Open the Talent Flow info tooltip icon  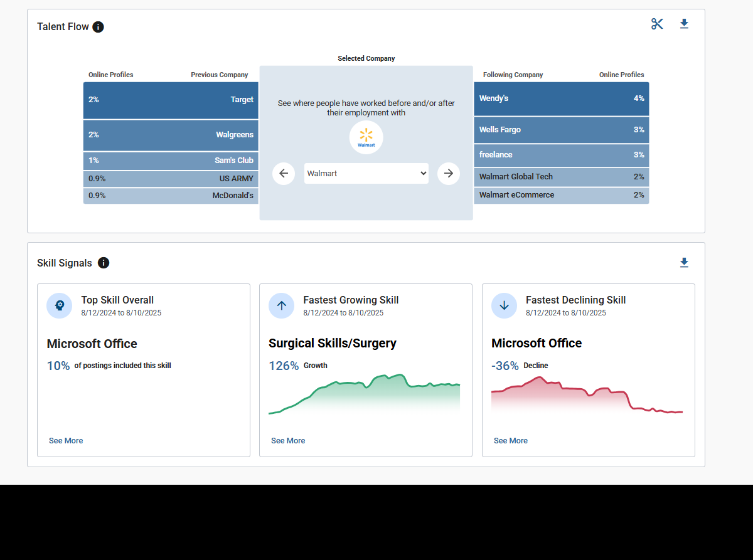[x=98, y=27]
